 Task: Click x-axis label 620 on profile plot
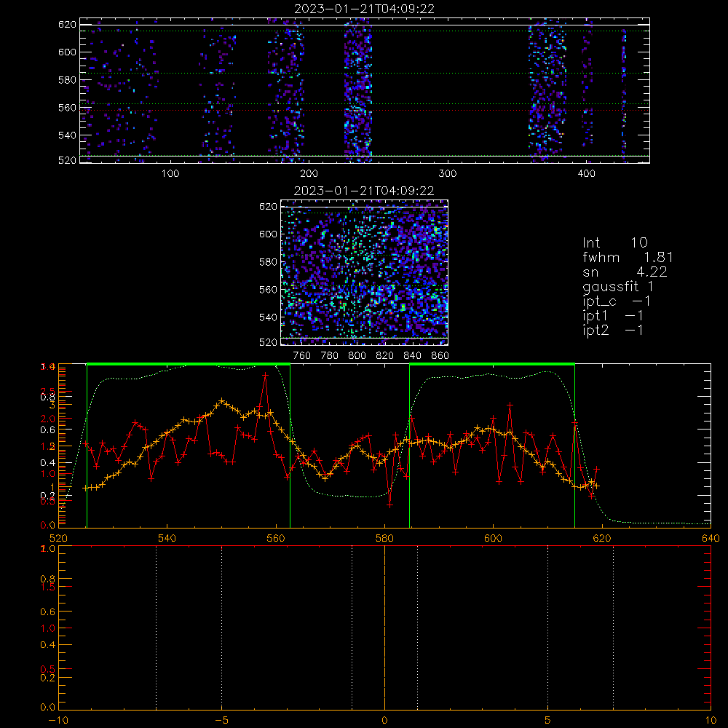pos(602,538)
